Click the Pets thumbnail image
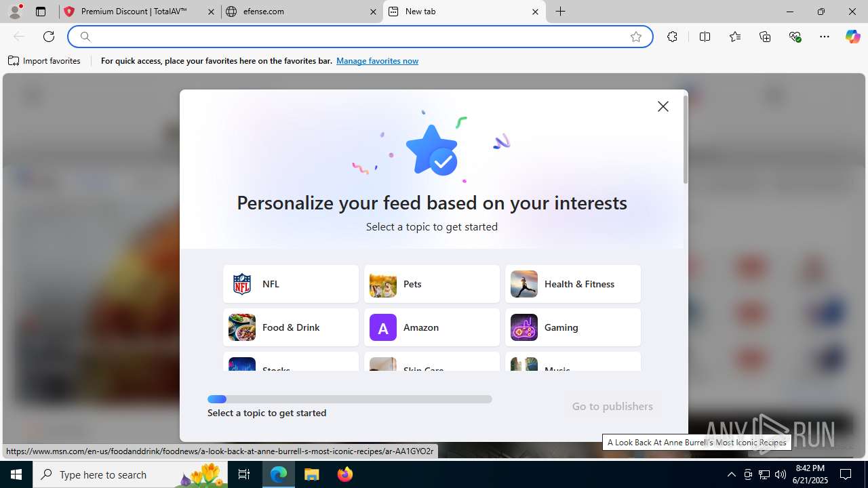This screenshot has height=488, width=868. 383,284
